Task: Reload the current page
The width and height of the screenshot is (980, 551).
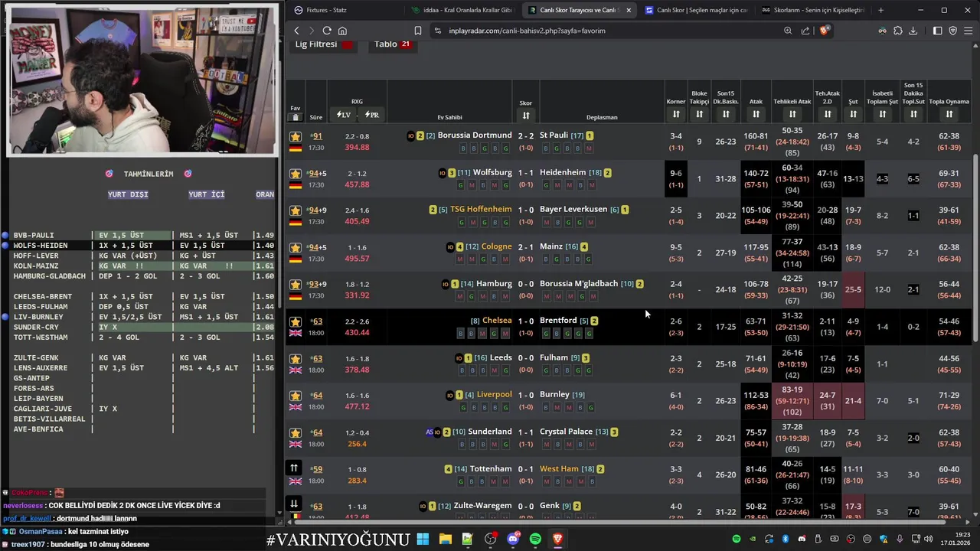Action: click(327, 31)
